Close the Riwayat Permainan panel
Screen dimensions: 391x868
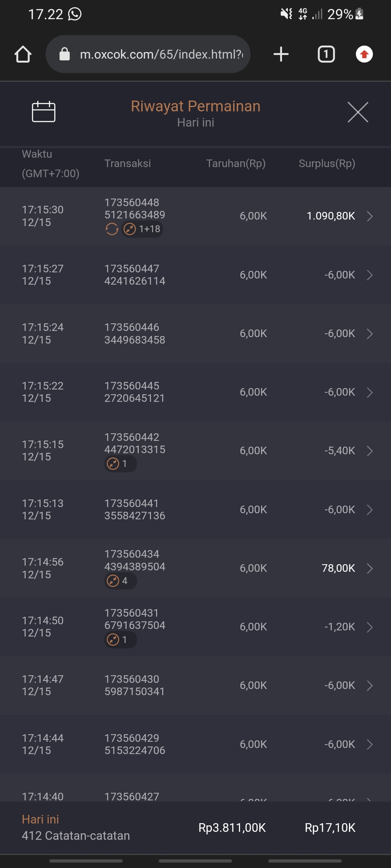[358, 112]
